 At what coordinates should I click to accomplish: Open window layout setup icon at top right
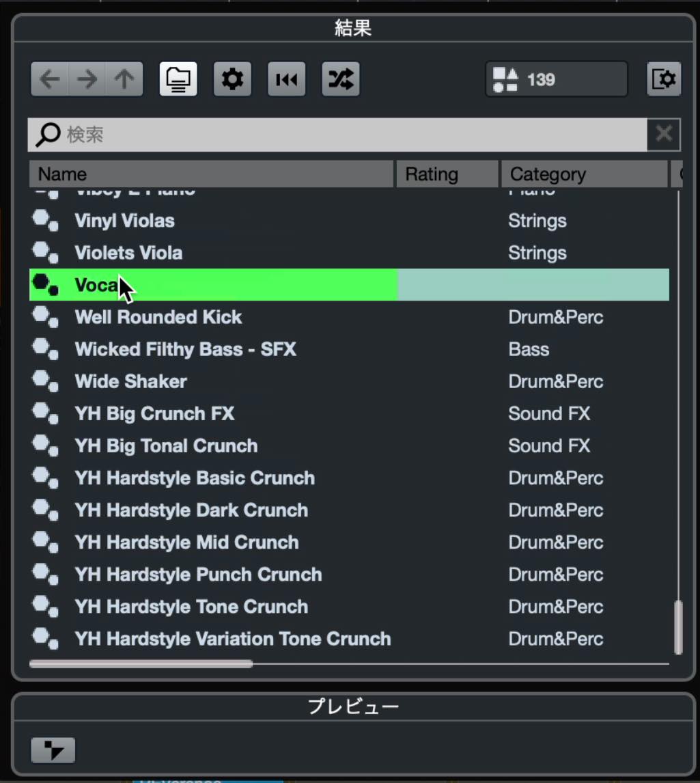664,79
